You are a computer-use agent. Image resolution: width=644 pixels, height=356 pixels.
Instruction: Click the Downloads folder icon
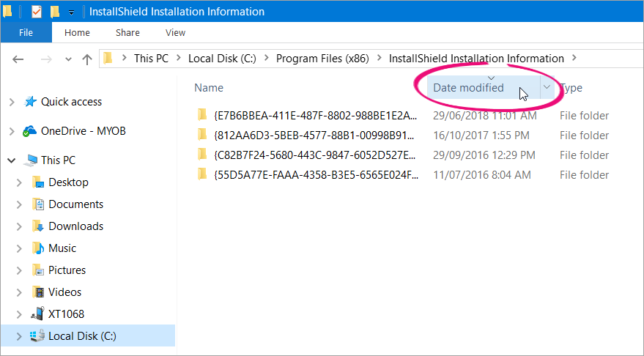click(39, 226)
